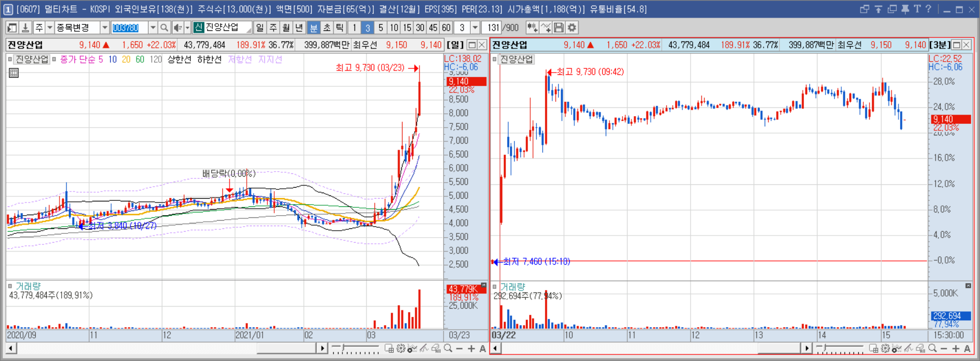Select the 60 minute interval
The width and height of the screenshot is (980, 361).
click(446, 28)
